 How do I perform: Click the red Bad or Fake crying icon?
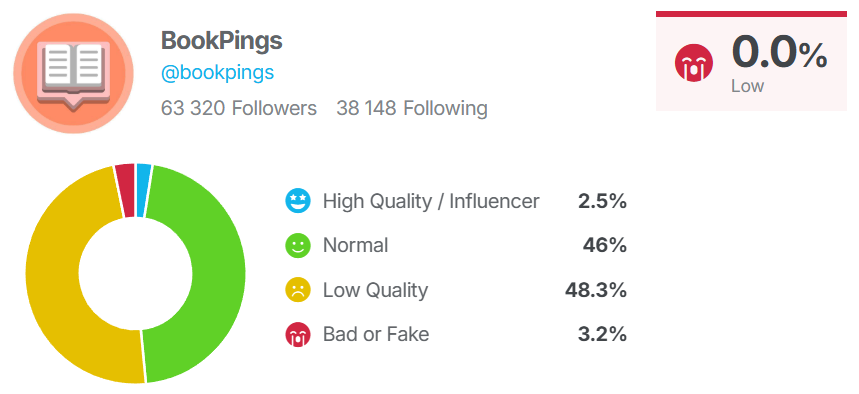(298, 334)
